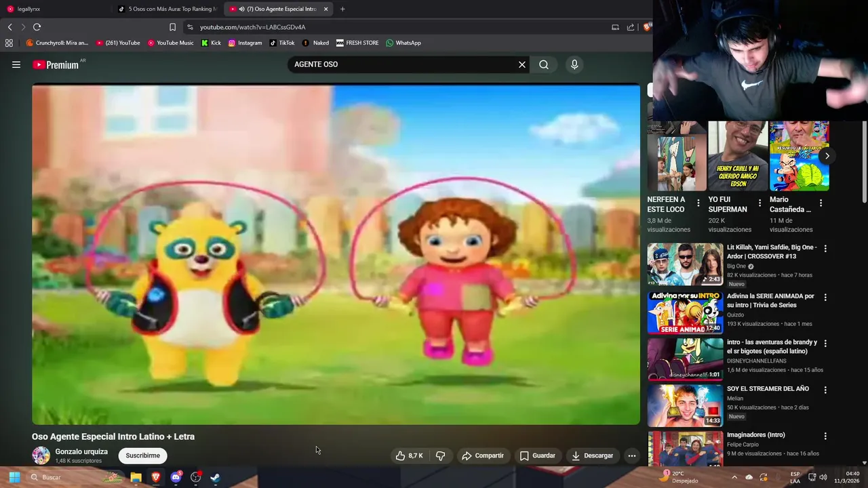Save video with the Guardar button
This screenshot has height=488, width=868.
pos(538,455)
